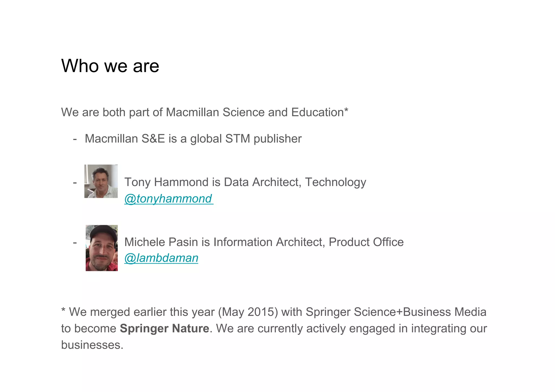This screenshot has height=392, width=555.
Task: Click the asterisk that starts the footnote
Action: [63, 310]
